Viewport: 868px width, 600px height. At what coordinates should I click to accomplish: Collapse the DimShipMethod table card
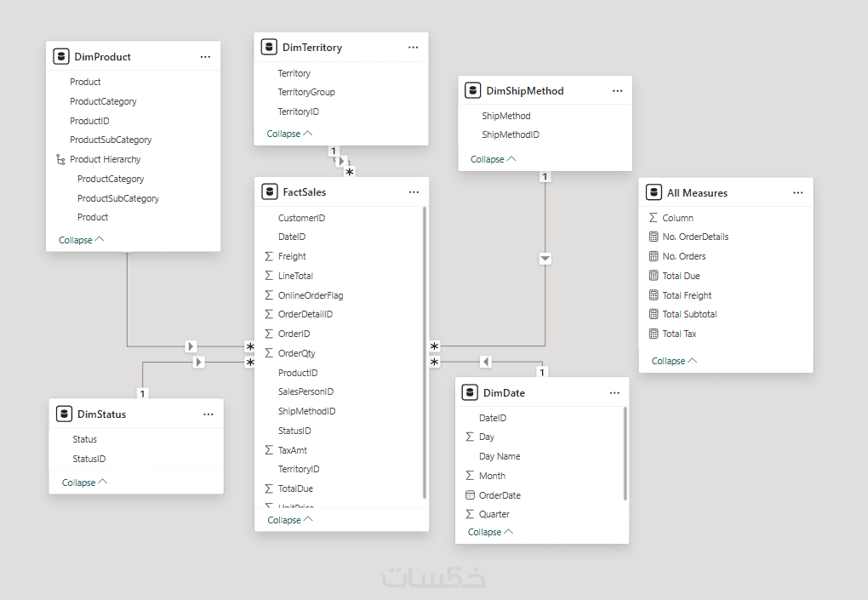pyautogui.click(x=493, y=159)
